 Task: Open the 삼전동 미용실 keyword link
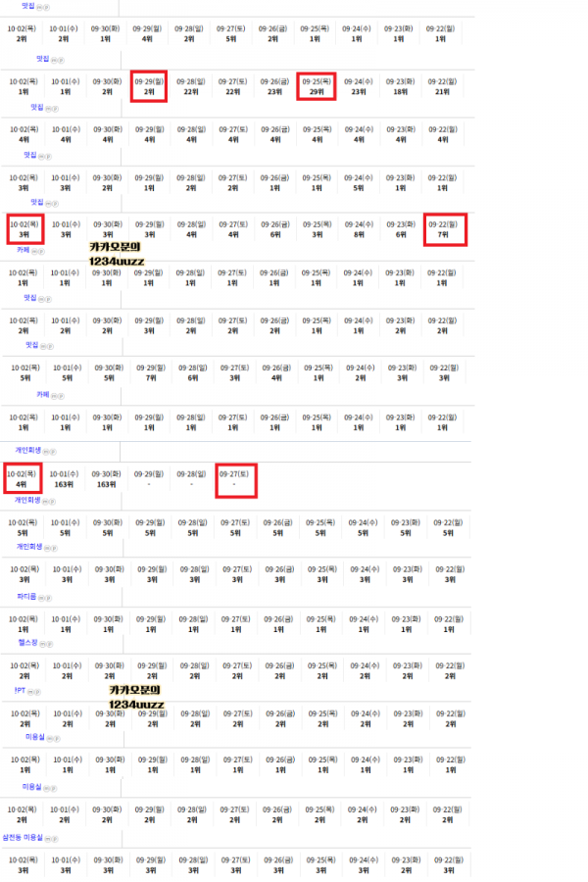(x=24, y=837)
